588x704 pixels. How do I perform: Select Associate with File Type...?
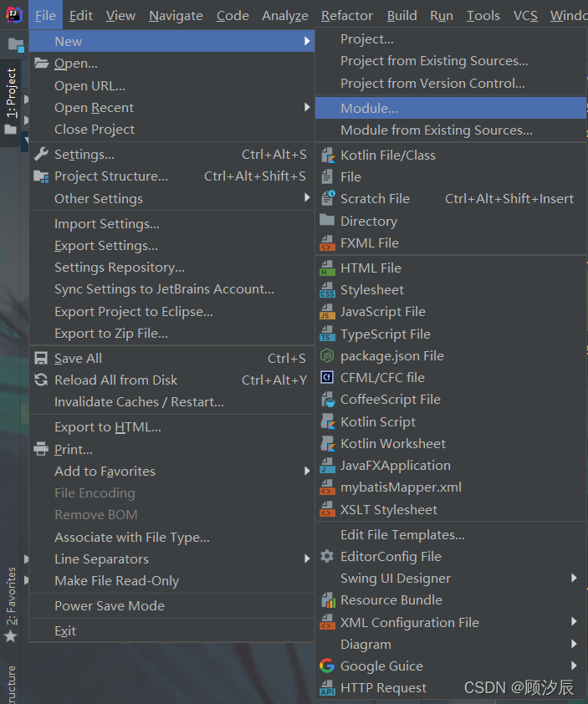[x=171, y=537]
